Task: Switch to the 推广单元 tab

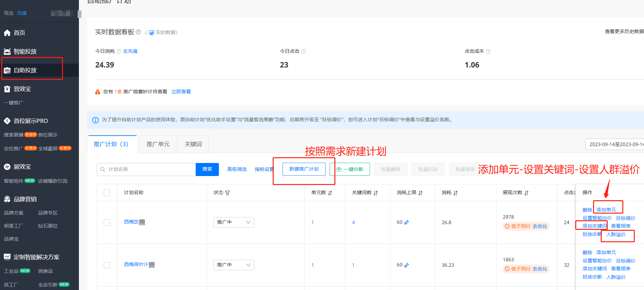Action: (x=158, y=144)
